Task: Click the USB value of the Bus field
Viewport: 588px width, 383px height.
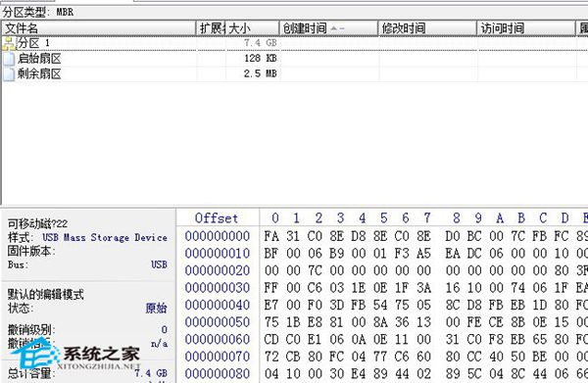Action: 159,264
